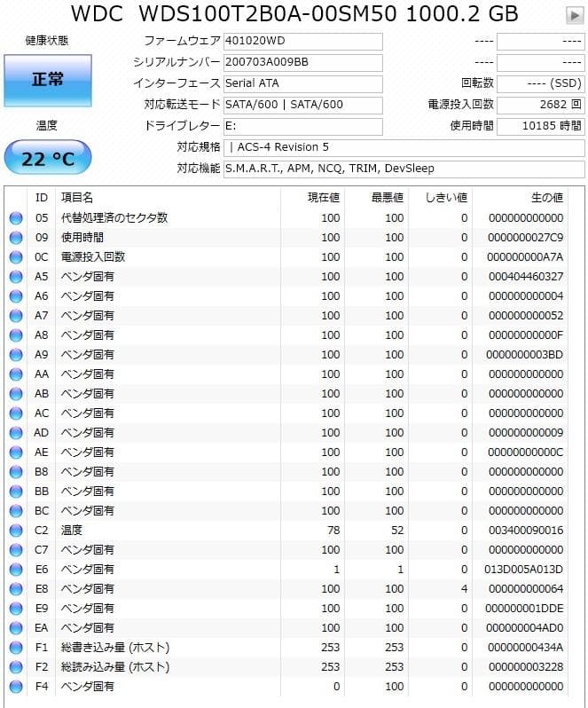Click the status icon for ID 09 row

click(16, 238)
